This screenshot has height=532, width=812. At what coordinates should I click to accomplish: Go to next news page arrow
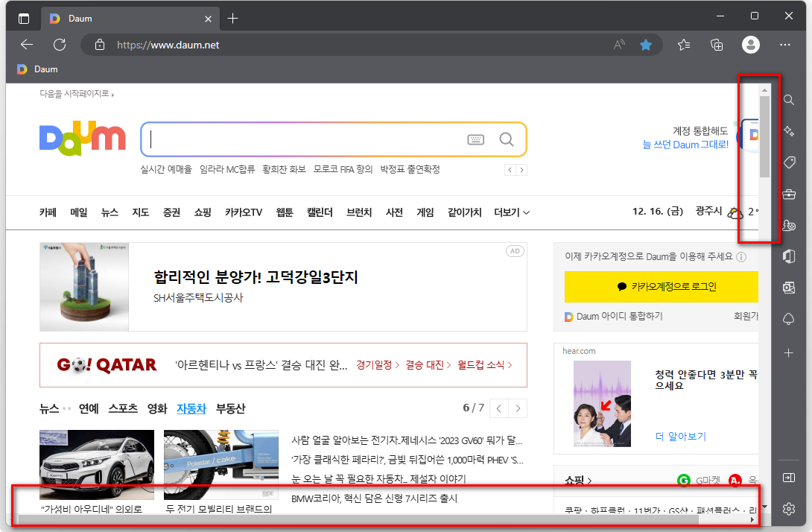pos(518,409)
